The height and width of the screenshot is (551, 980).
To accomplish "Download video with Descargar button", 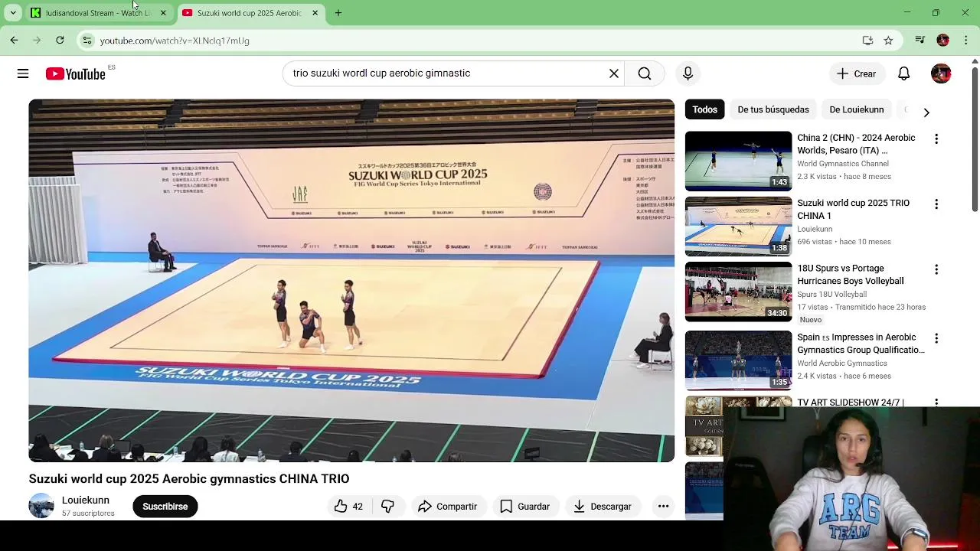I will pyautogui.click(x=603, y=507).
